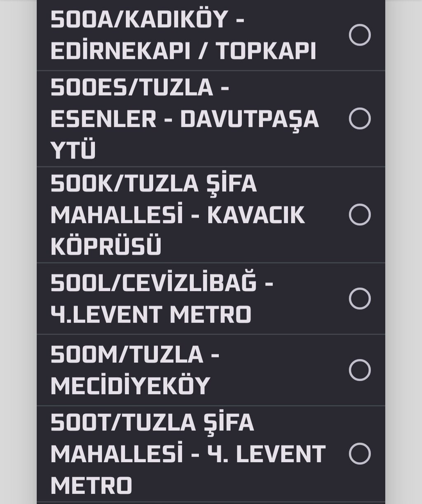Click MAHALLESİ - 4. LEVENT line in 500T

pos(188,454)
